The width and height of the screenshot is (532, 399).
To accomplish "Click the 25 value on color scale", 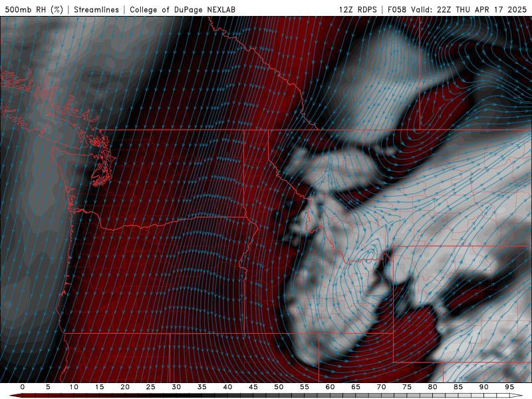I will tap(151, 387).
